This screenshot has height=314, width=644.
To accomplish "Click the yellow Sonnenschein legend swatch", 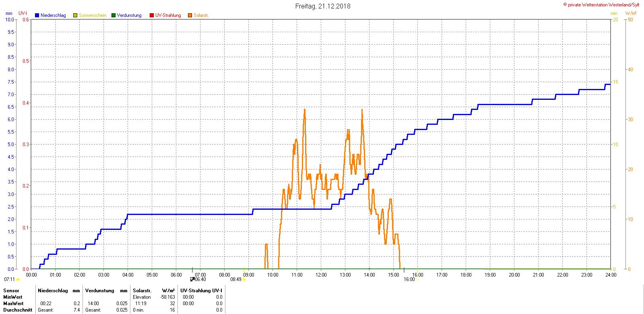I will [x=75, y=15].
